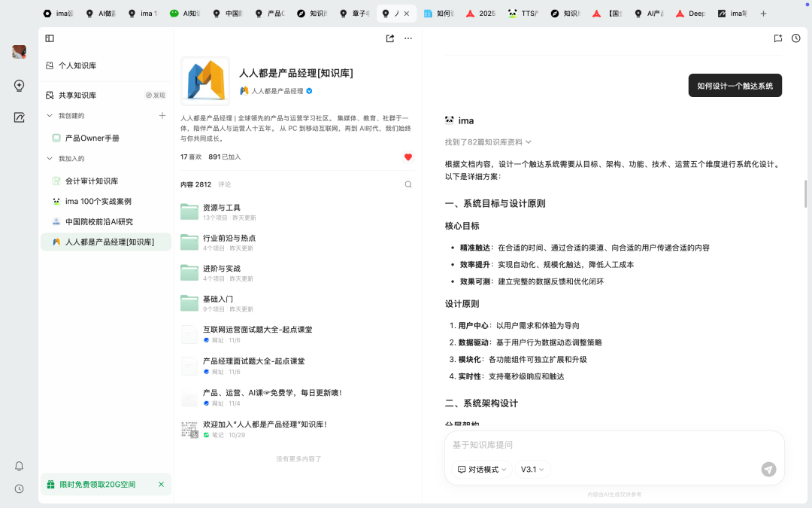Collapse the 我加入的 section
Viewport: 812px width, 508px height.
tap(50, 159)
